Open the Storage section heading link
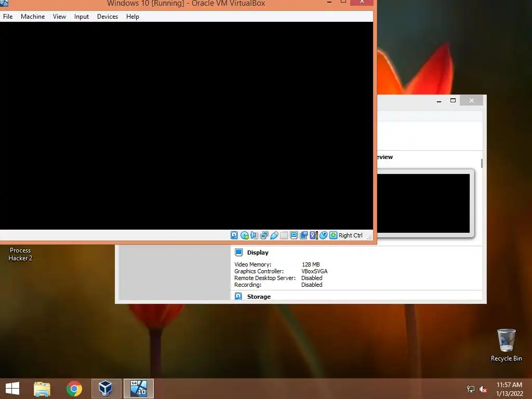 pyautogui.click(x=259, y=297)
